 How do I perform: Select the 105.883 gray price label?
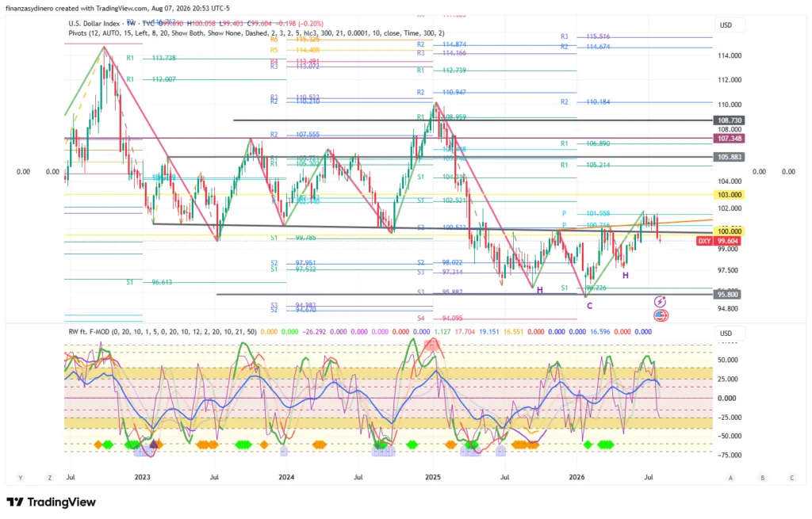pyautogui.click(x=730, y=157)
